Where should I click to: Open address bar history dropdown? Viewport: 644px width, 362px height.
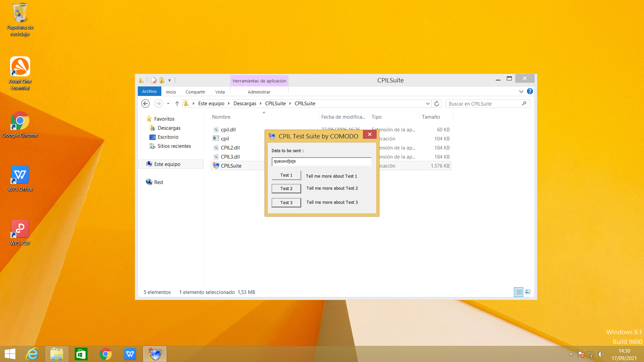click(x=427, y=104)
